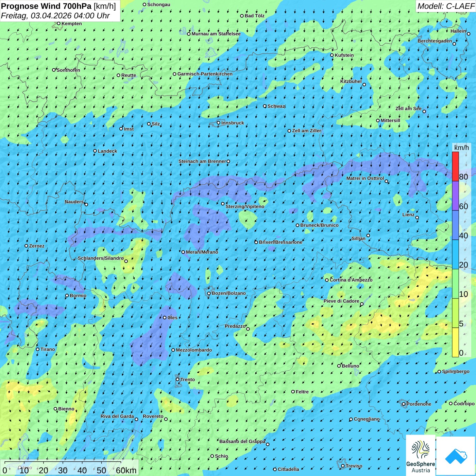476x476 pixels.
Task: Click the Garmisch-Partenkirchen marker
Action: pos(175,74)
